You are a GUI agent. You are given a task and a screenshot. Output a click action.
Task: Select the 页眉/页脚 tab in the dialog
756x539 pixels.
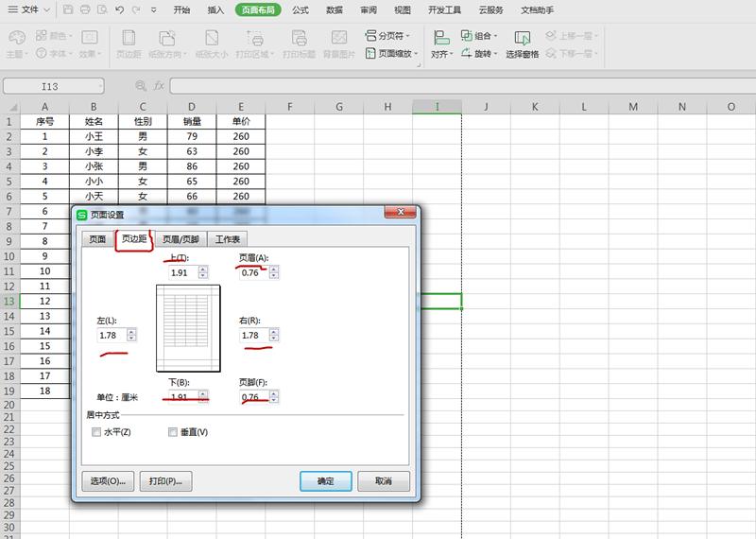(180, 239)
